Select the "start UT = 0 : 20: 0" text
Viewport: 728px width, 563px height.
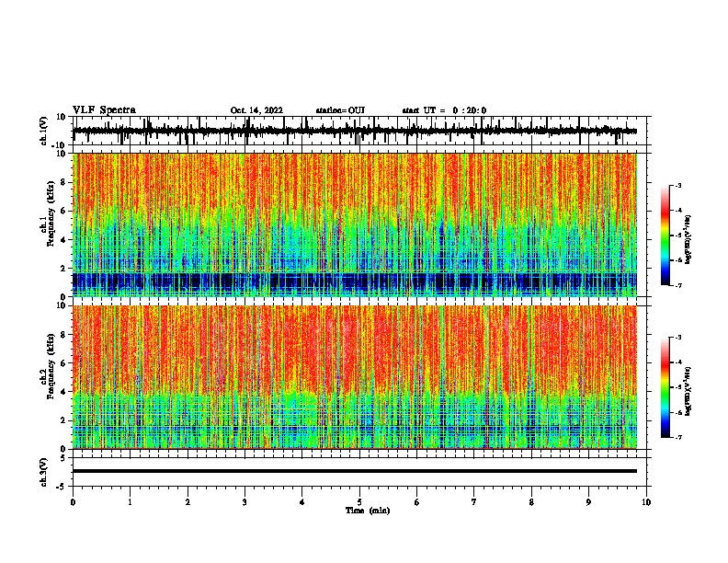point(444,110)
